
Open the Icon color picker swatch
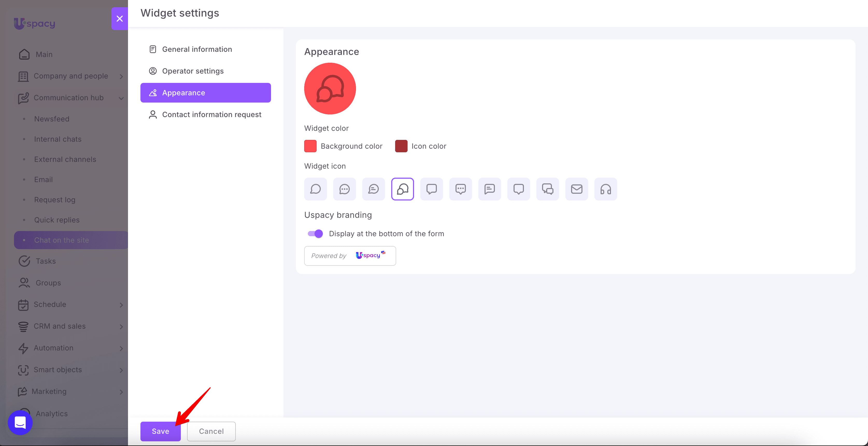(401, 146)
